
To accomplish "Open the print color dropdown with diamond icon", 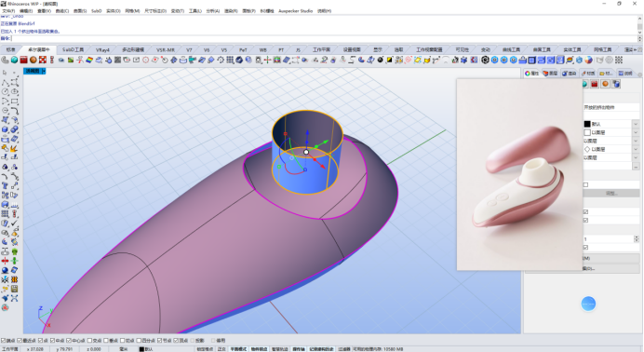I will click(x=636, y=149).
